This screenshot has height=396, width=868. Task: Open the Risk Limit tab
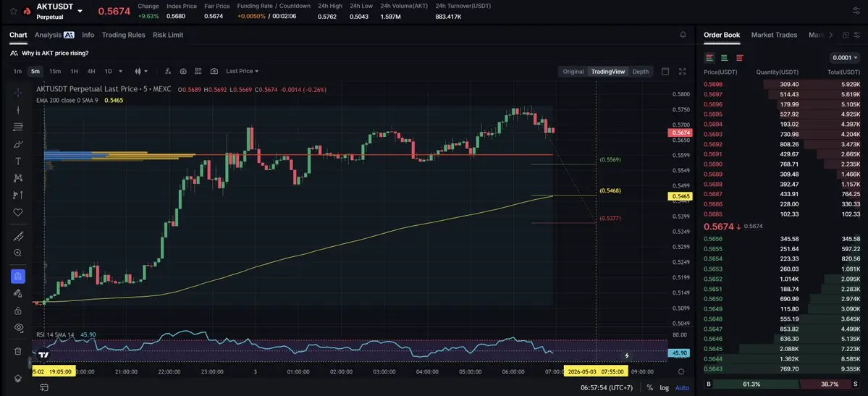point(168,35)
